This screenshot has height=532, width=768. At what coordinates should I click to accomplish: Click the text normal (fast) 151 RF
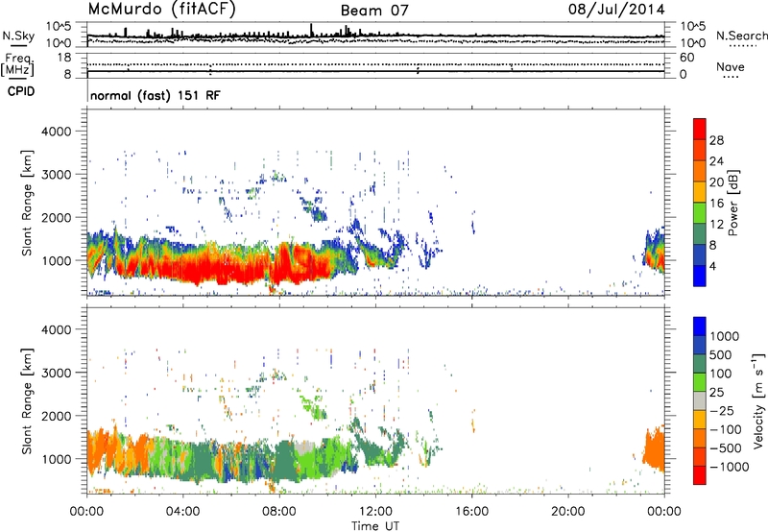156,95
